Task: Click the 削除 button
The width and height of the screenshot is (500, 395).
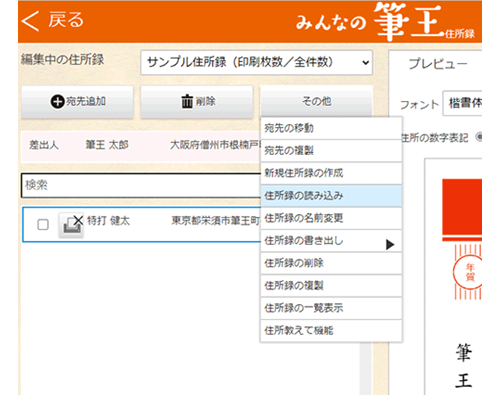Action: click(197, 101)
